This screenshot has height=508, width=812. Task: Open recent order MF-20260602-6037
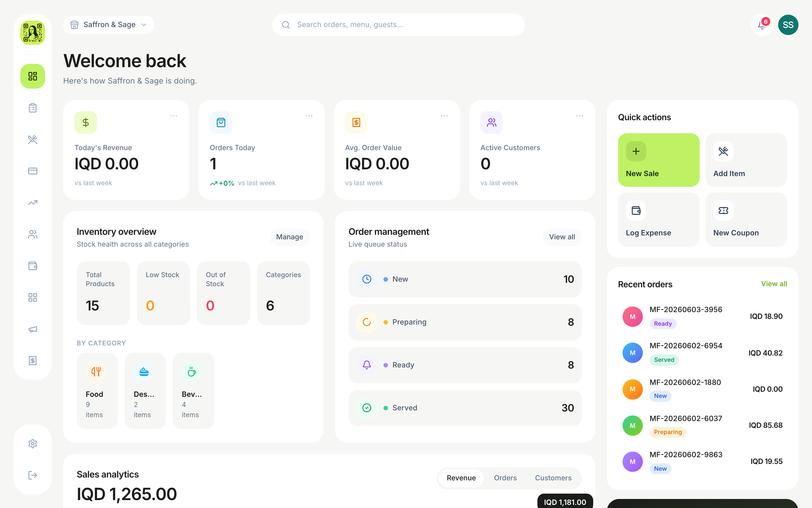tap(702, 425)
